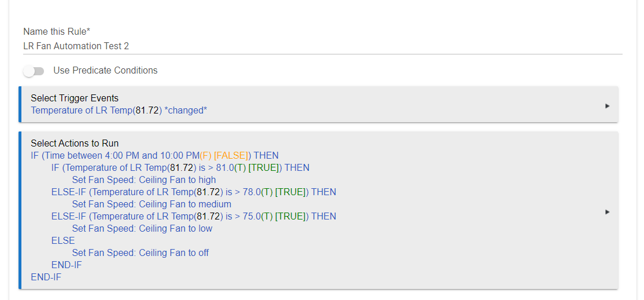The height and width of the screenshot is (300, 644).
Task: Click the Ceiling Fan to off action
Action: point(141,253)
